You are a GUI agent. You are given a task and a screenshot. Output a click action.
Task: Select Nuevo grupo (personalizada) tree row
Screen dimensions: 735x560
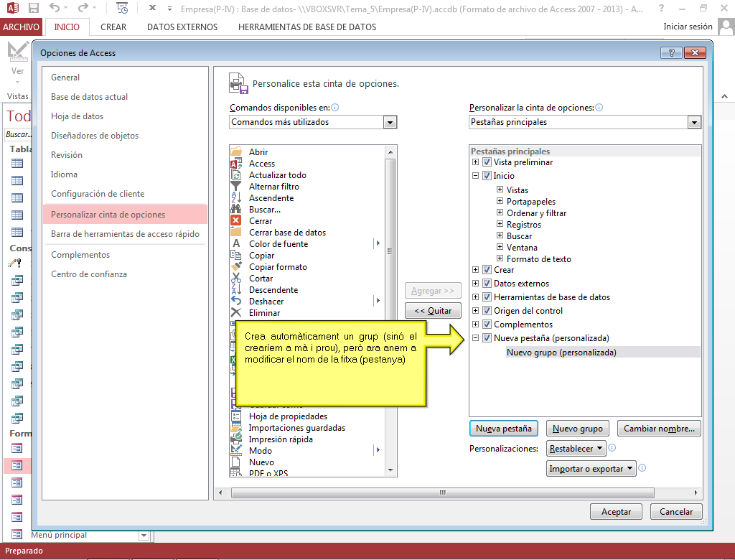603,353
